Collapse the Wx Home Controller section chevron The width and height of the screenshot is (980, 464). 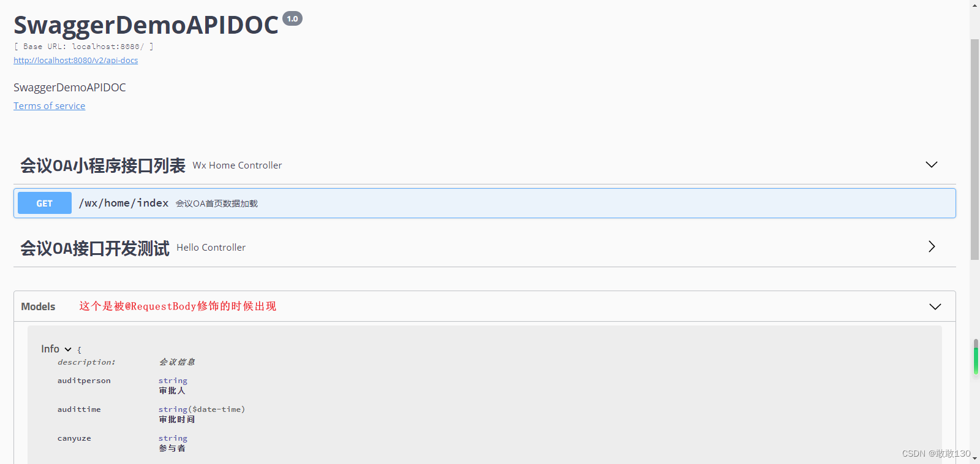click(931, 164)
